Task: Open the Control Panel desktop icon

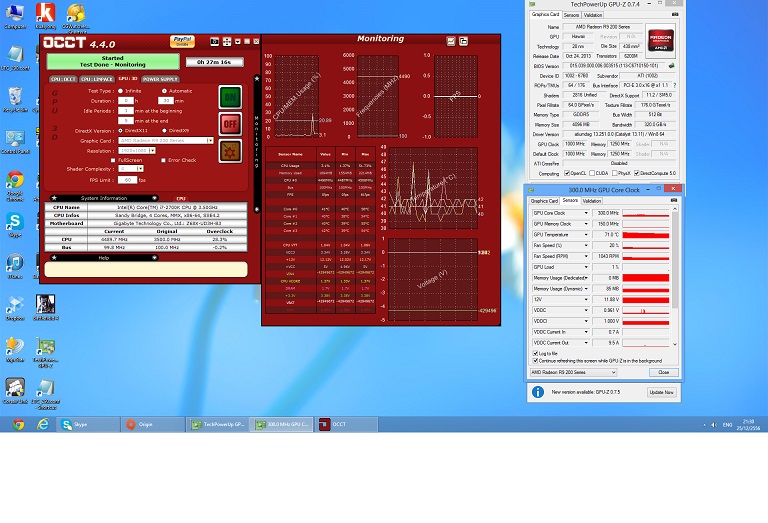Action: point(15,142)
